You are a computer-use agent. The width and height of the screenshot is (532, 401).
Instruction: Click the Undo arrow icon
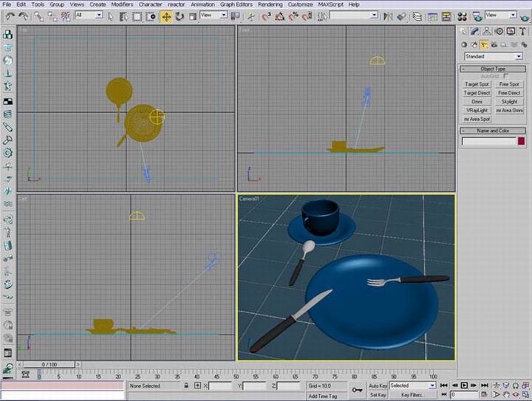(10, 16)
